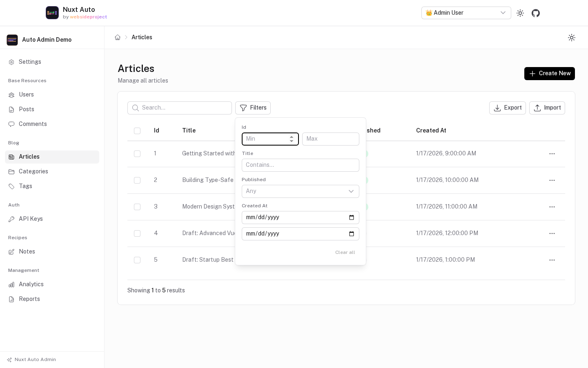Toggle the Filters dropdown button
The image size is (588, 368).
click(253, 108)
